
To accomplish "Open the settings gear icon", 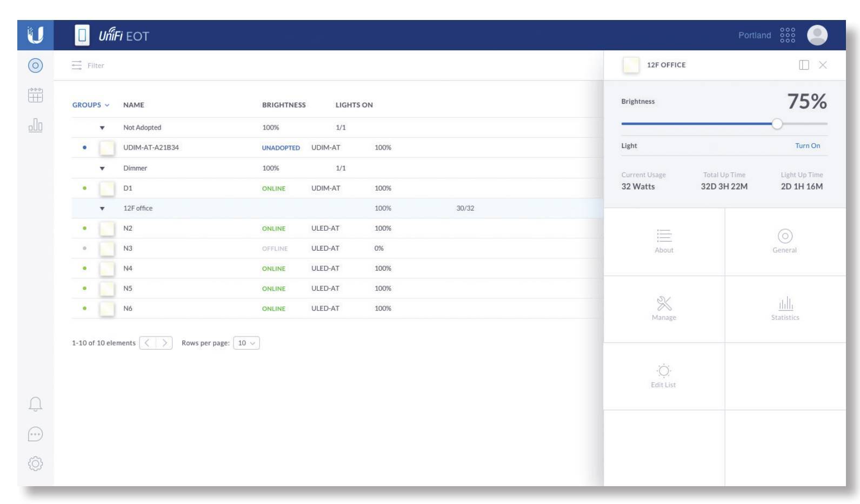I will (x=35, y=463).
